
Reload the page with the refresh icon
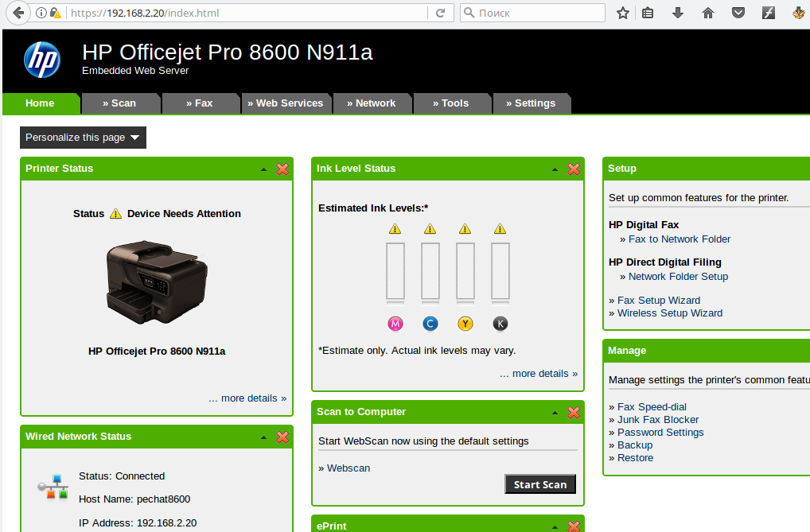pos(440,13)
